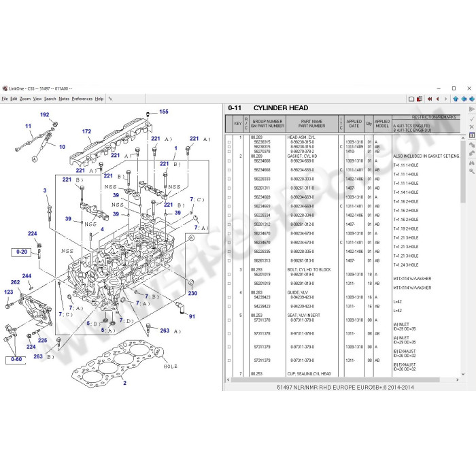
Task: Click 'BOLT; CYL HD TO BLOCK' part name
Action: 309,269
